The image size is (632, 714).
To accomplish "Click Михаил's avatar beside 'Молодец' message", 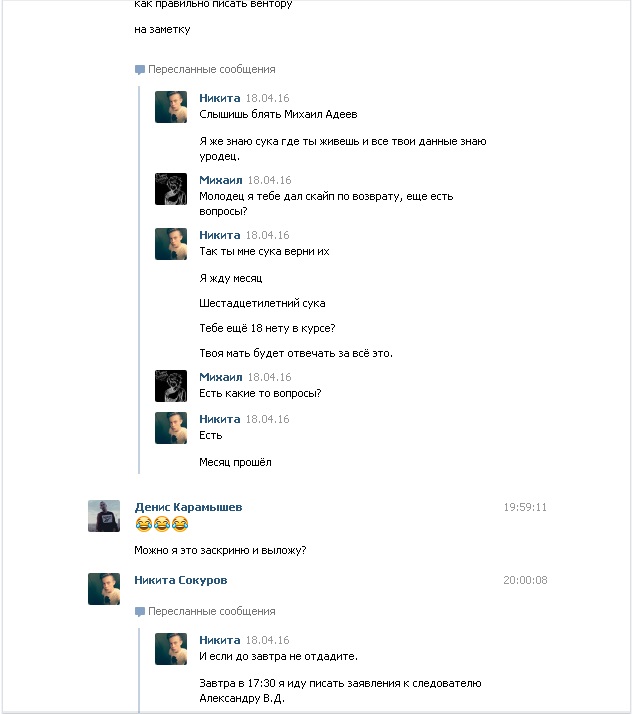I will click(171, 189).
